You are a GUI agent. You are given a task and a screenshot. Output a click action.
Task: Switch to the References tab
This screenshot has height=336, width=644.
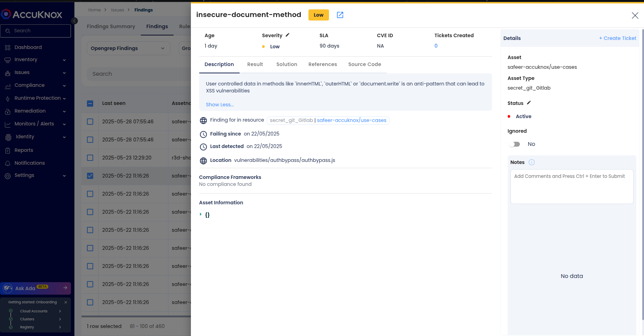[x=322, y=64]
